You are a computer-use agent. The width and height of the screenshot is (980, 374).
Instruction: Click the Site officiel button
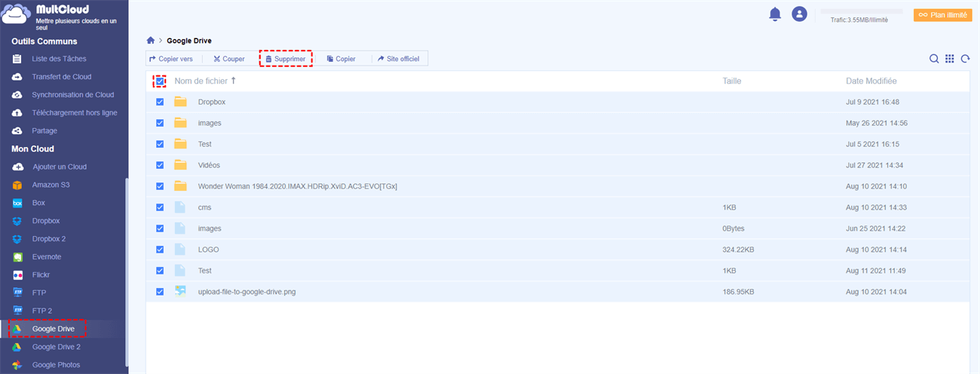click(400, 59)
